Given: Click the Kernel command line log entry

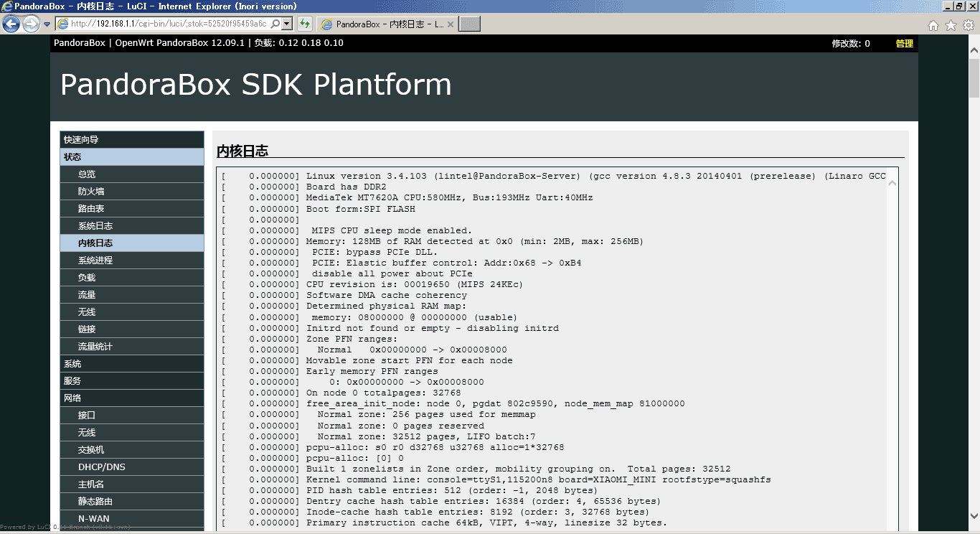Looking at the screenshot, I should (x=496, y=479).
